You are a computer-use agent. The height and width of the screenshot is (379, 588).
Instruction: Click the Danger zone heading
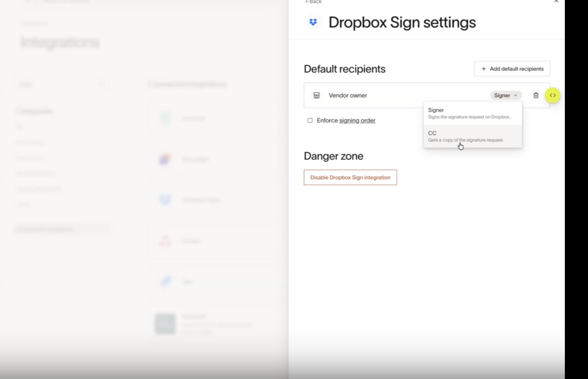(x=333, y=156)
